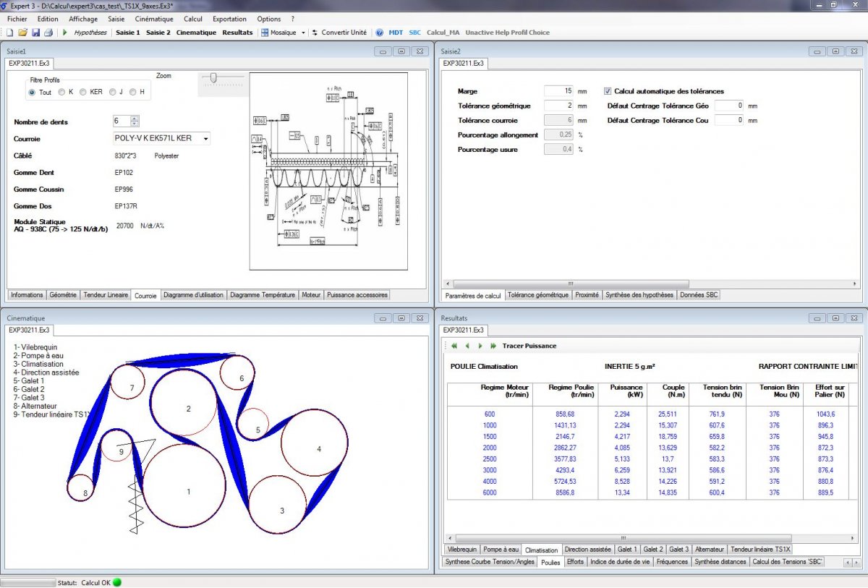
Task: Save the project using the floppy disk icon
Action: 35,33
